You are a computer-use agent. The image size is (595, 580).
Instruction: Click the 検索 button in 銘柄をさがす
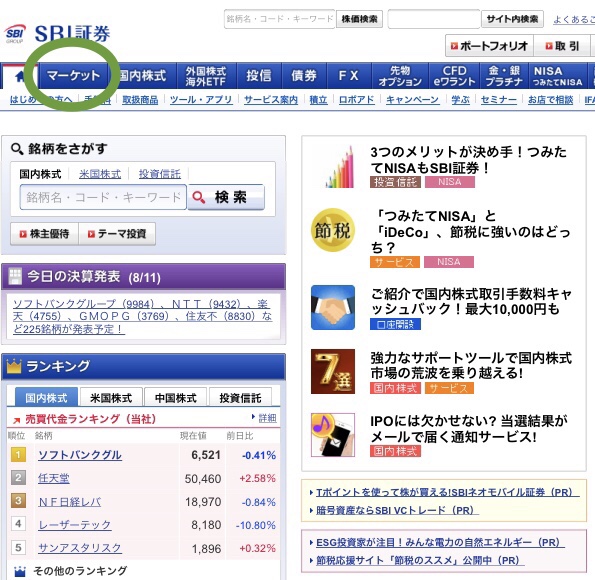(x=226, y=197)
